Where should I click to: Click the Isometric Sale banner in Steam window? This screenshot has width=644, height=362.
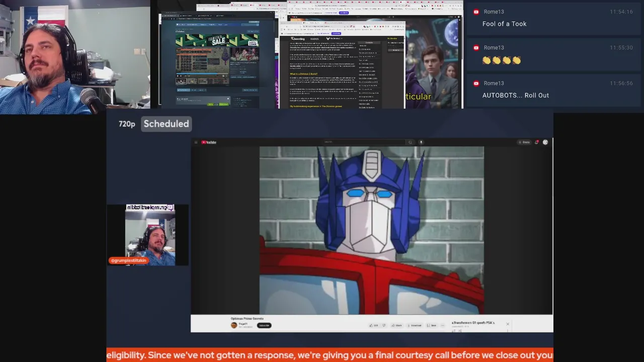click(217, 40)
